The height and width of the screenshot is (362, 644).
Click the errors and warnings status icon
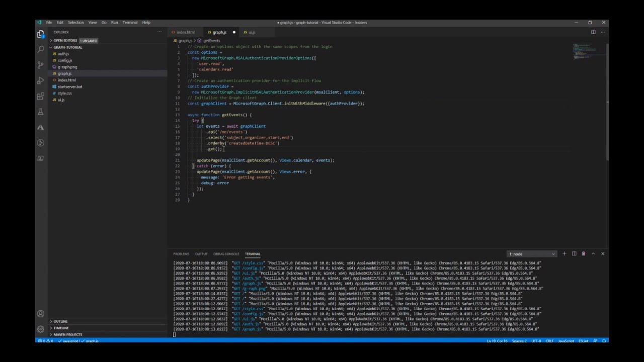tap(45, 341)
